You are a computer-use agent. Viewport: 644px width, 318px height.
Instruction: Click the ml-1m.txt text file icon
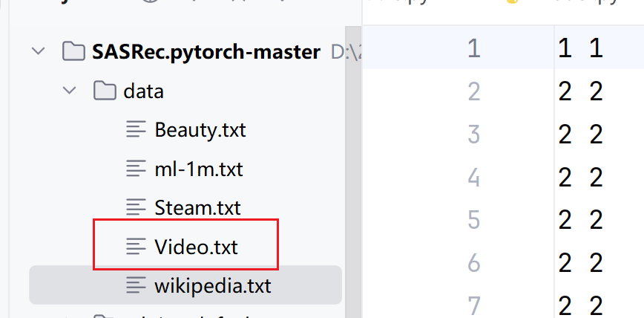pos(135,169)
